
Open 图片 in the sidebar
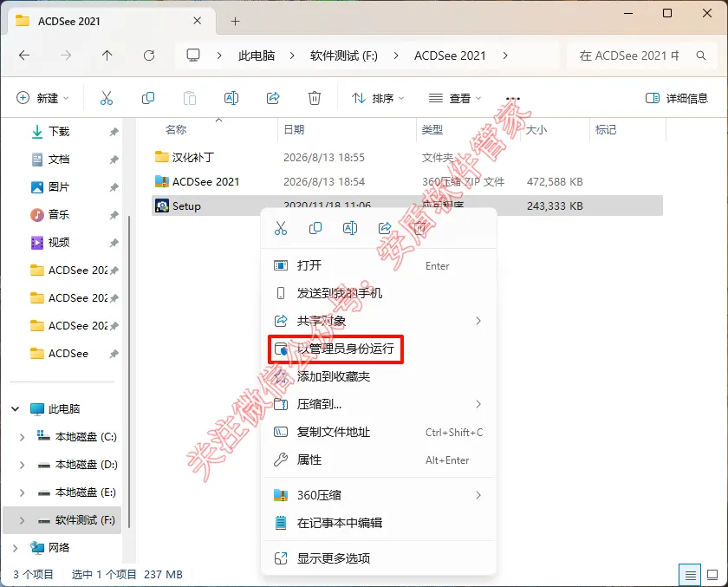tap(59, 187)
